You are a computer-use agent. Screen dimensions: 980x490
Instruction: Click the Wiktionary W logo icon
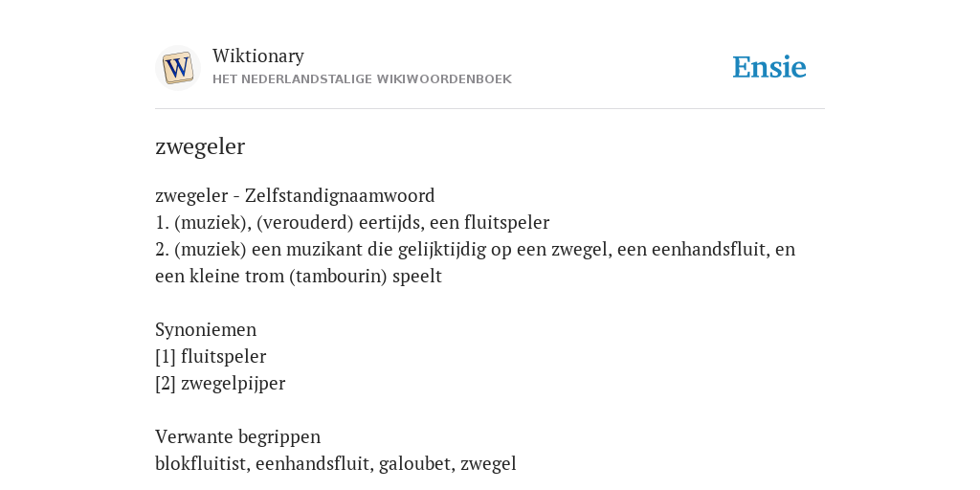click(x=177, y=68)
